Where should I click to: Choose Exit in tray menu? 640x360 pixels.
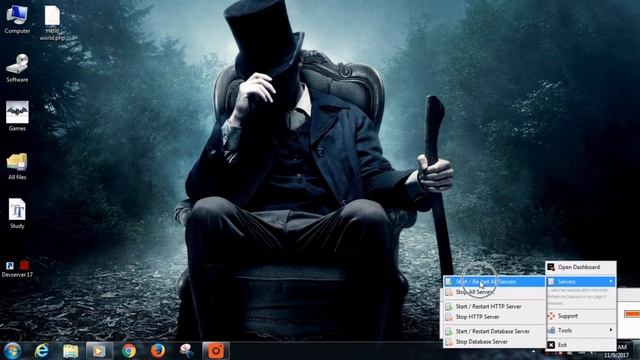(581, 345)
